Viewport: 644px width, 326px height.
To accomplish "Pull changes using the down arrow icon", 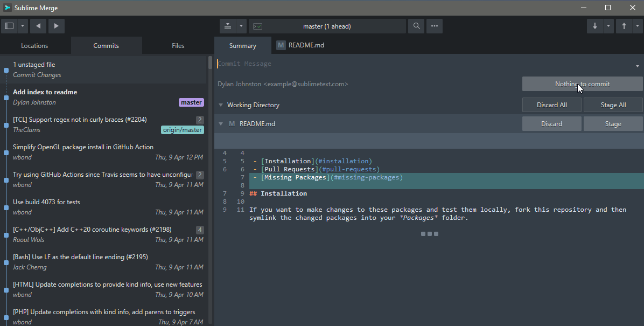I will [595, 26].
